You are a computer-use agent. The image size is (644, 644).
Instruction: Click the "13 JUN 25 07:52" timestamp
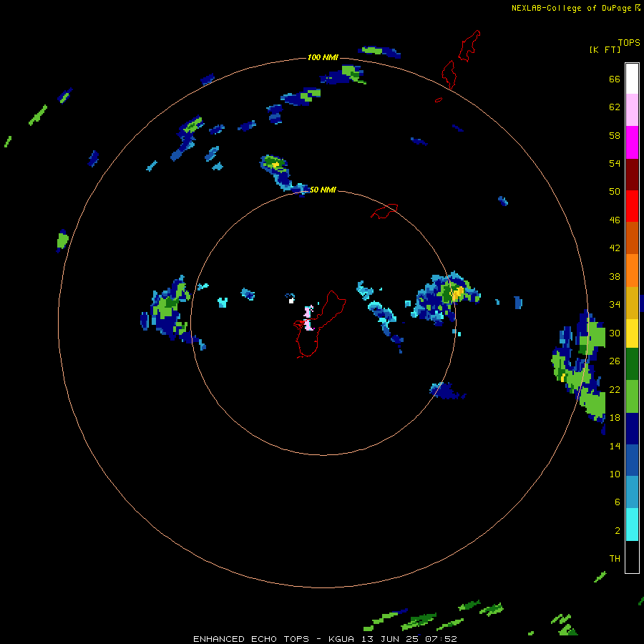tap(409, 639)
